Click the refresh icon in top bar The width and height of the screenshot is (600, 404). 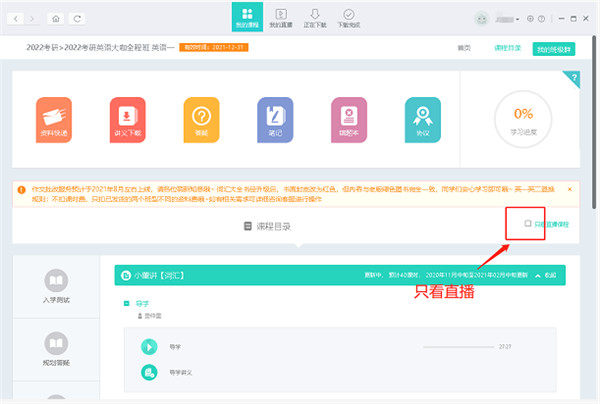click(79, 18)
